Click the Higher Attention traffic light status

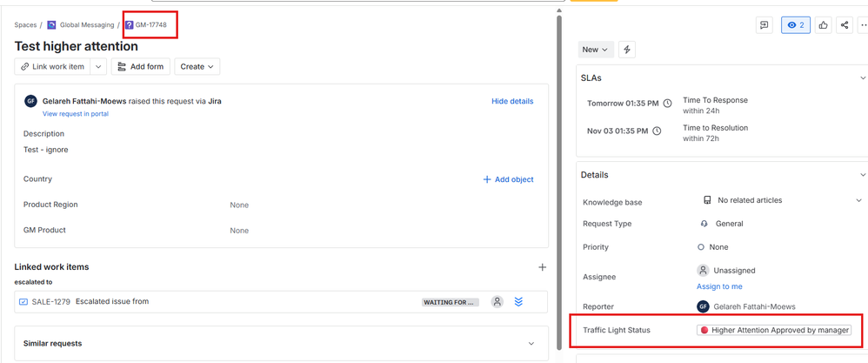773,330
